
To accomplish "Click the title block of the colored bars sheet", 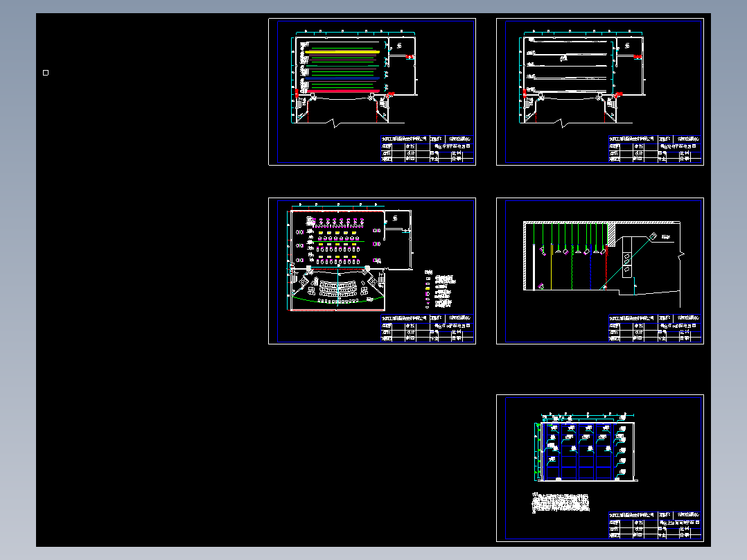I will click(x=428, y=149).
